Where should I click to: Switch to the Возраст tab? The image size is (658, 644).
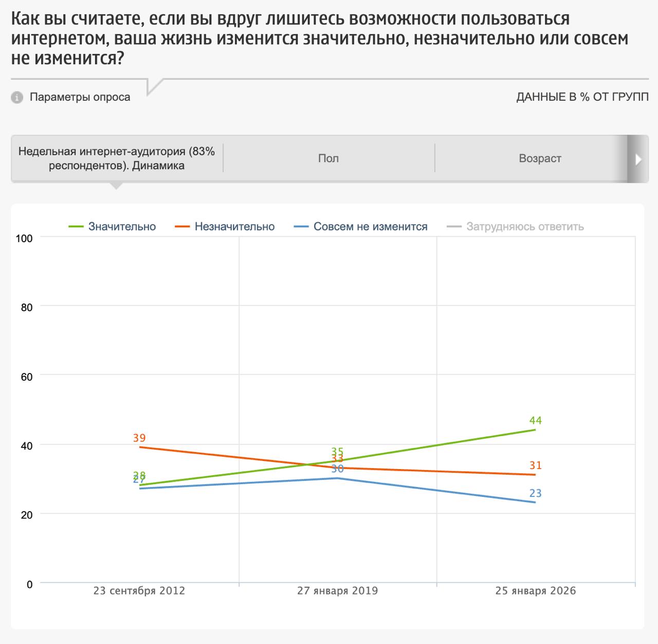[x=540, y=158]
